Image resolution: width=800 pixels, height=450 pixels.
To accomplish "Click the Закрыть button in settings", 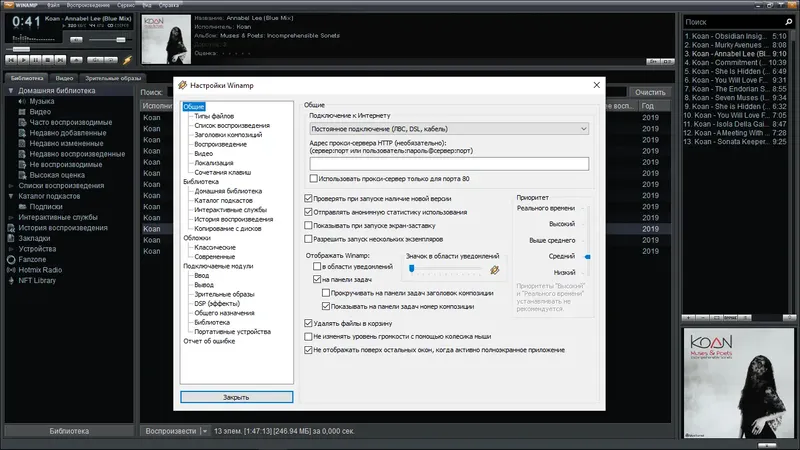I will 236,397.
